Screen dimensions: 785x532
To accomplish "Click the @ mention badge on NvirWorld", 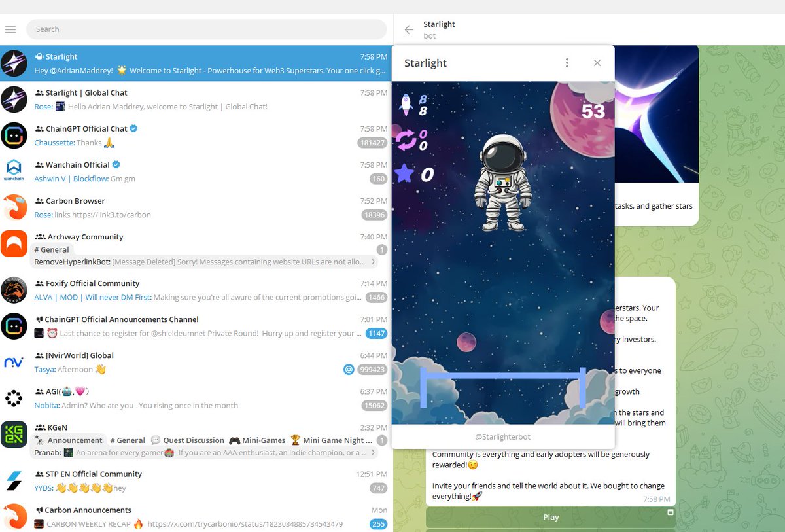I will 349,370.
